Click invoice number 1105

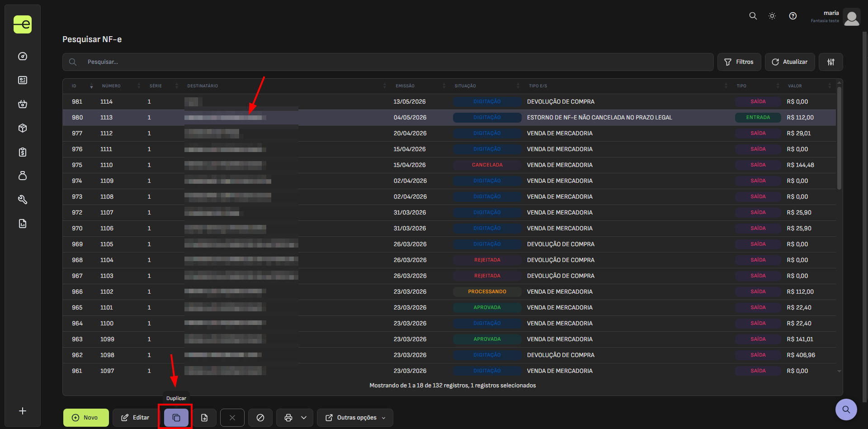click(x=107, y=244)
